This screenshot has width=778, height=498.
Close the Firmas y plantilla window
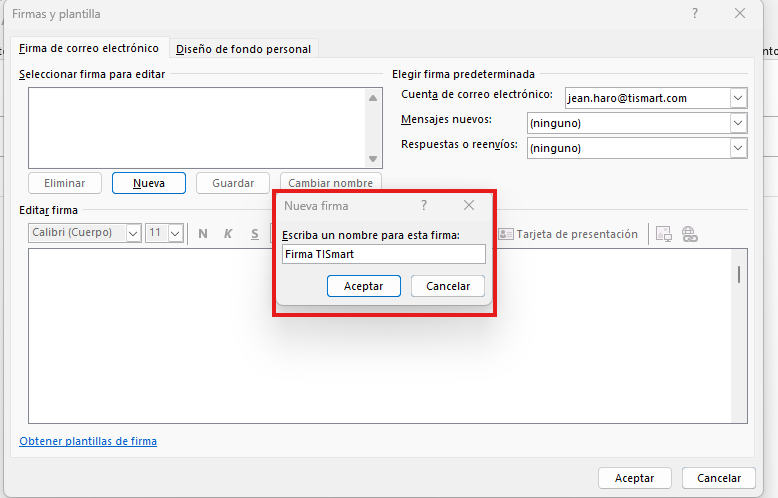740,13
